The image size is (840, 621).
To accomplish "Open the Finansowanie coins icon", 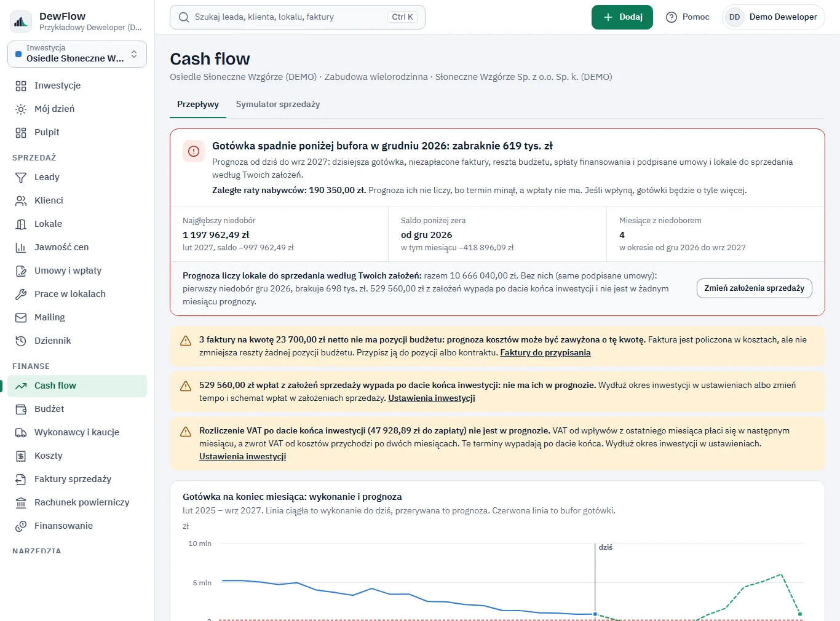I will [21, 526].
